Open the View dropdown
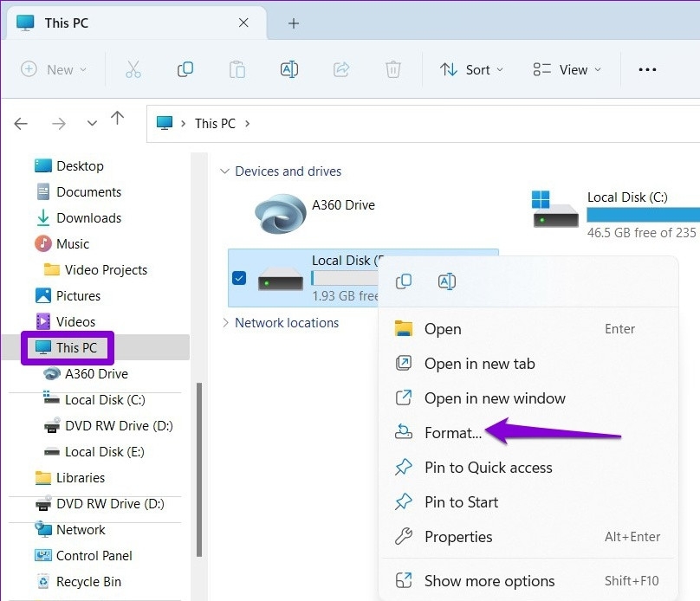This screenshot has width=700, height=601. pos(567,69)
